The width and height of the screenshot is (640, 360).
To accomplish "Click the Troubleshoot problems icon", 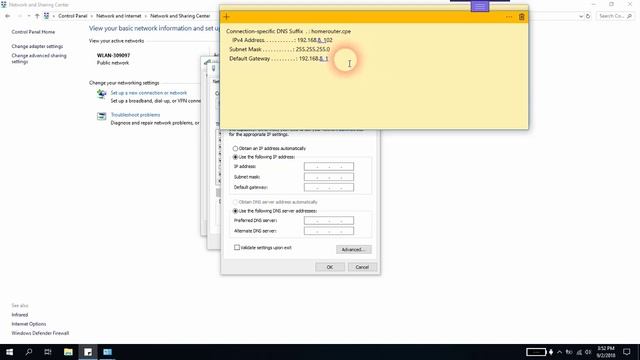I will point(101,116).
